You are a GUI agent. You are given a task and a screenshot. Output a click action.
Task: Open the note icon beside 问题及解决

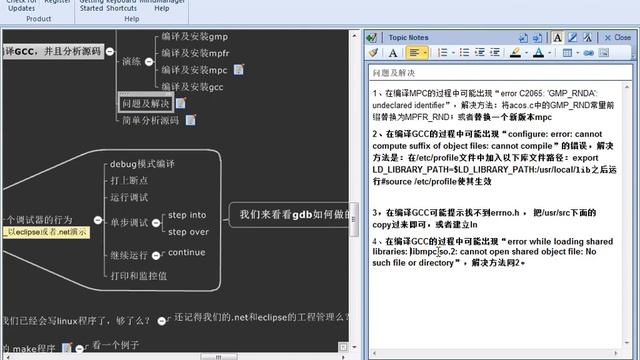[x=181, y=103]
